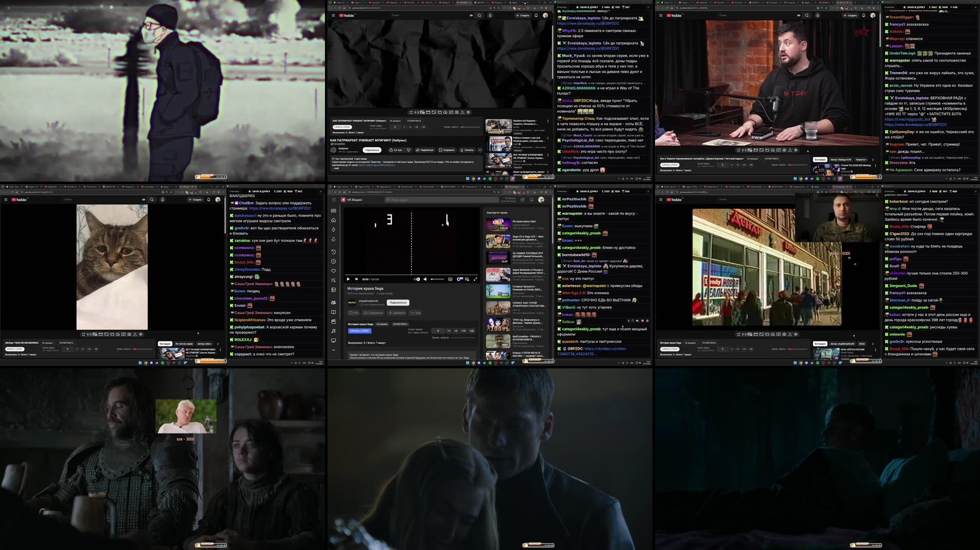Show more filter chips in Dendy panel
The height and width of the screenshot is (550, 980).
pos(873,344)
